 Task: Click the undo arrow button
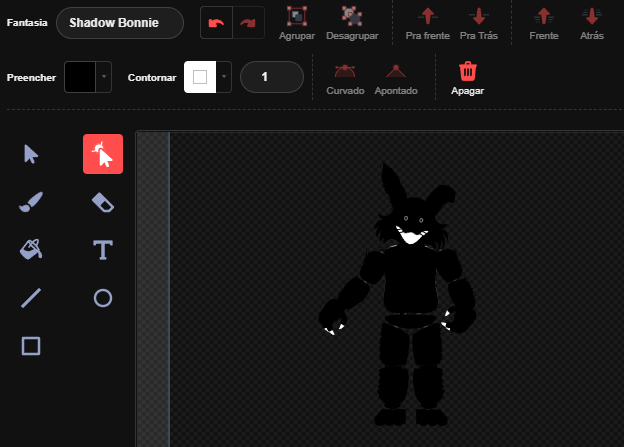216,23
